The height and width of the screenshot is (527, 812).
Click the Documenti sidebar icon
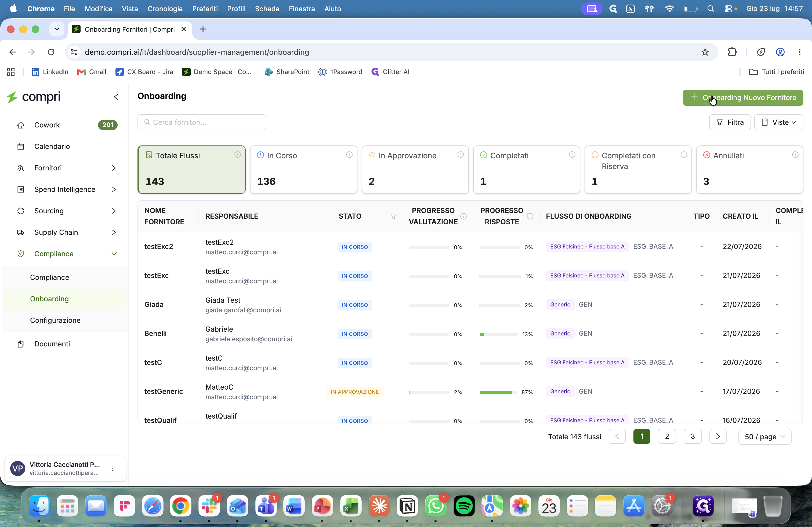tap(21, 344)
